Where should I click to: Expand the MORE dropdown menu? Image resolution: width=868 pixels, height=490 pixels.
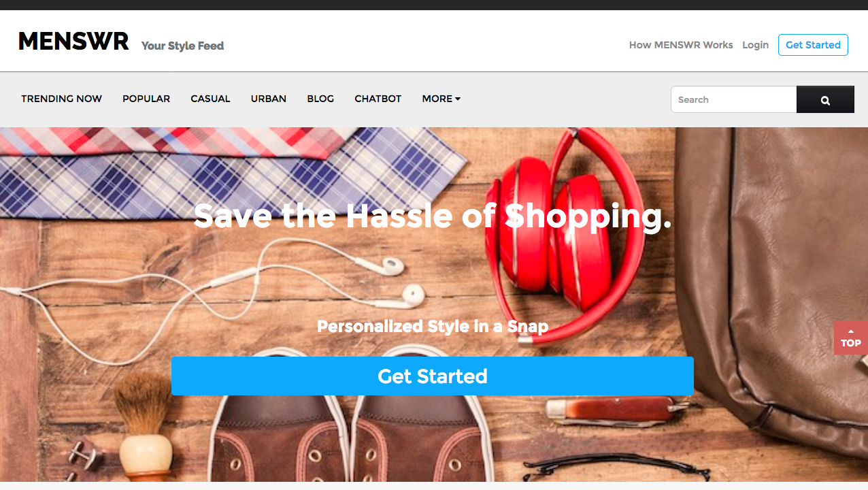tap(441, 99)
